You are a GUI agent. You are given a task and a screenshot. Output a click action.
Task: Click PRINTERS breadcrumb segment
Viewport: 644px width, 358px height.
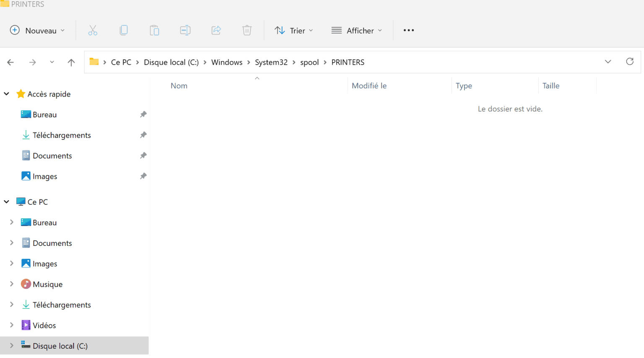pyautogui.click(x=348, y=62)
